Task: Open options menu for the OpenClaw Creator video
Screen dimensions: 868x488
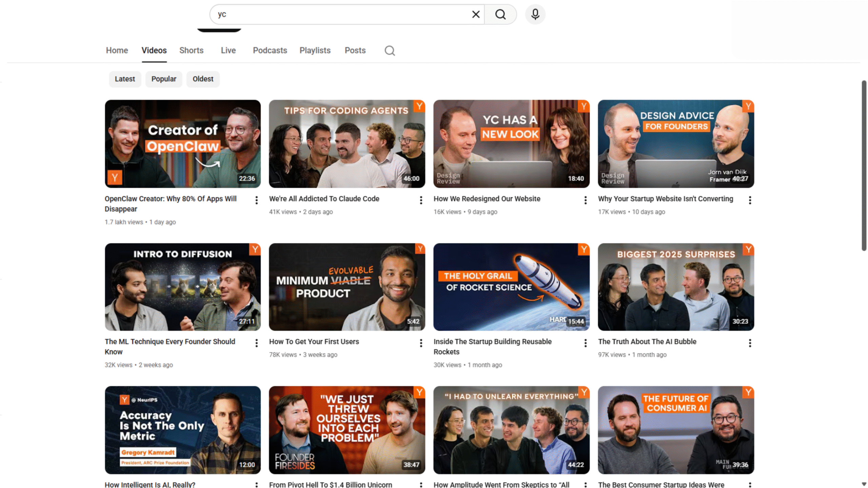Action: point(256,201)
